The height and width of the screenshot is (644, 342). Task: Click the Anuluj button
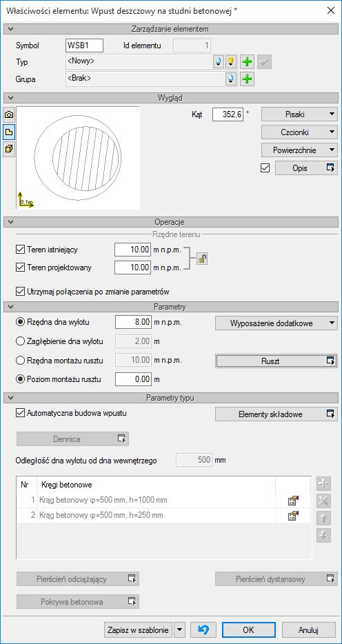[308, 630]
